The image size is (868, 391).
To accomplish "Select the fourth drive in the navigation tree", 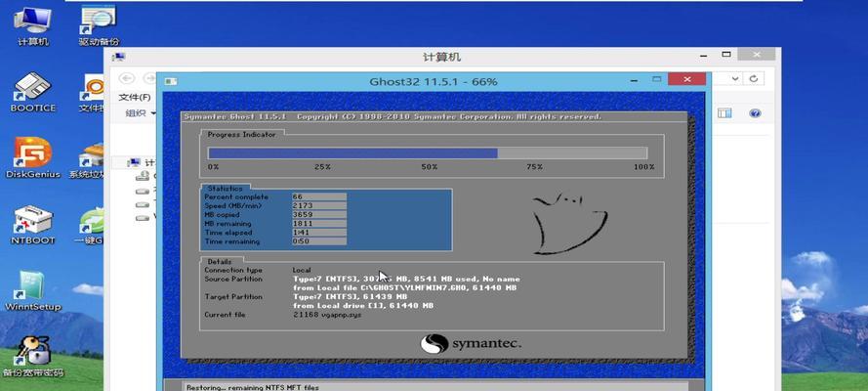I will coord(143,218).
